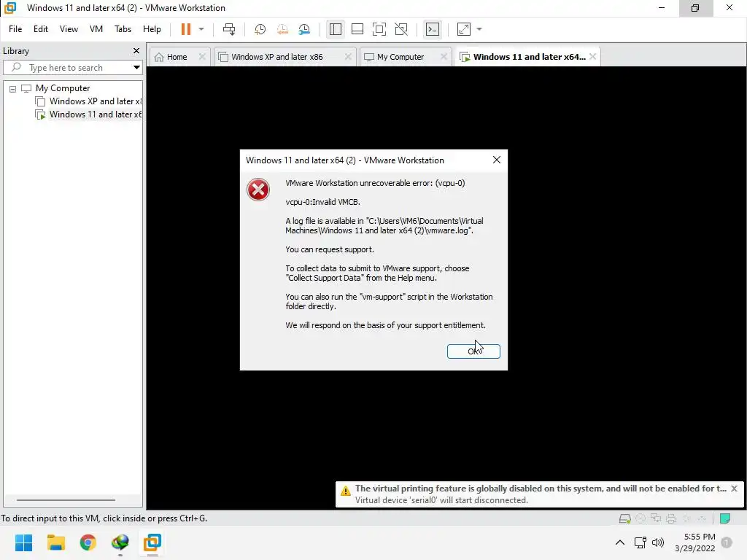The width and height of the screenshot is (747, 560).
Task: Enter full screen mode icon
Action: [379, 29]
